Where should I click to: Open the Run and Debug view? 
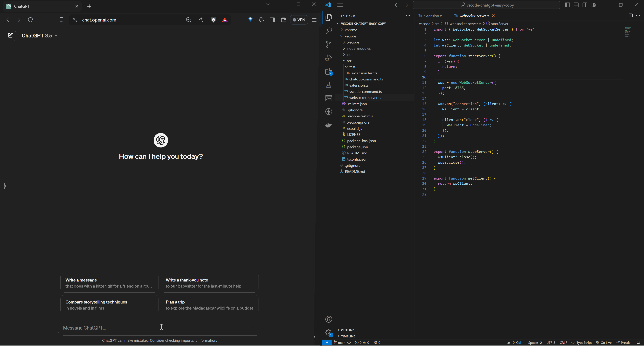pos(329,58)
